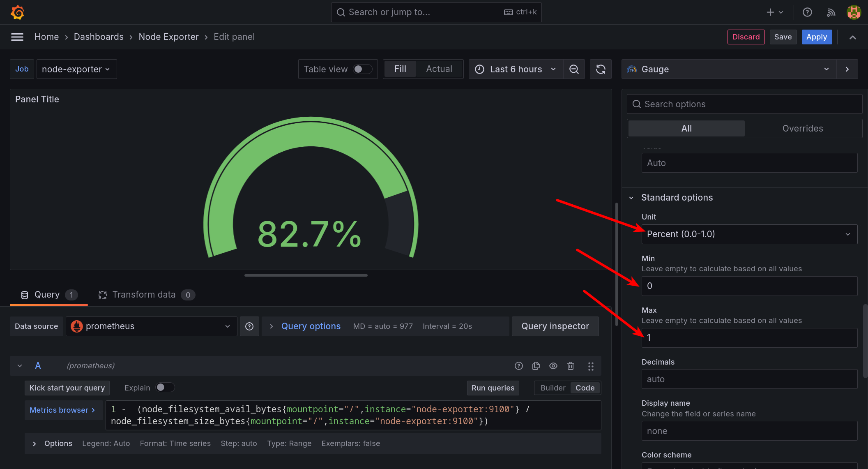Switch query editor to Code mode

click(585, 388)
